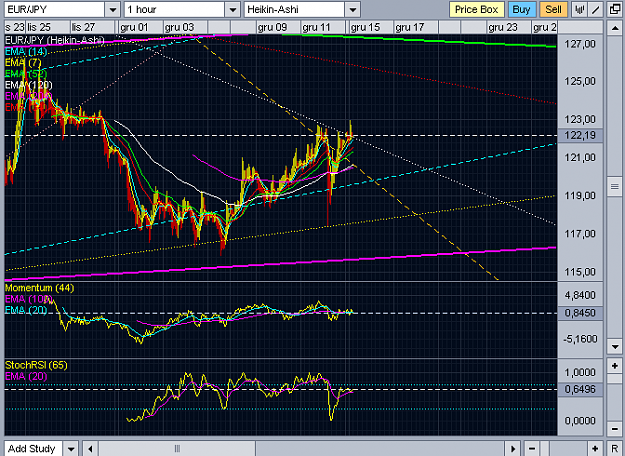This screenshot has width=625, height=456.
Task: Click the 'gru 09' date header
Action: (272, 28)
